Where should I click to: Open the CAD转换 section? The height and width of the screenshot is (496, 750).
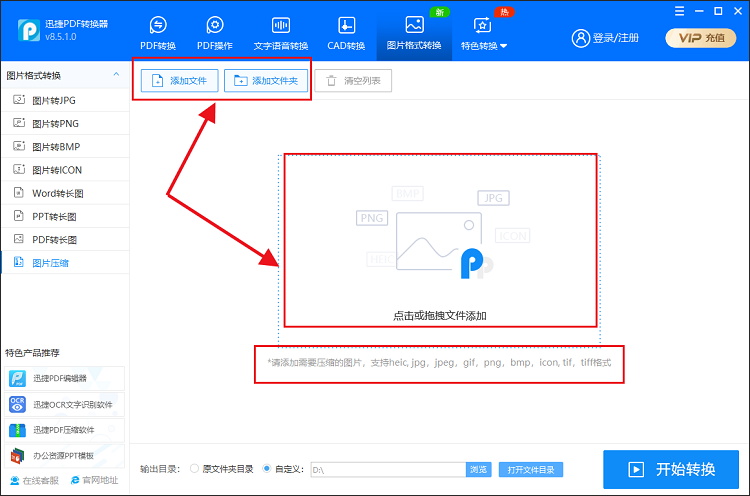tap(346, 33)
